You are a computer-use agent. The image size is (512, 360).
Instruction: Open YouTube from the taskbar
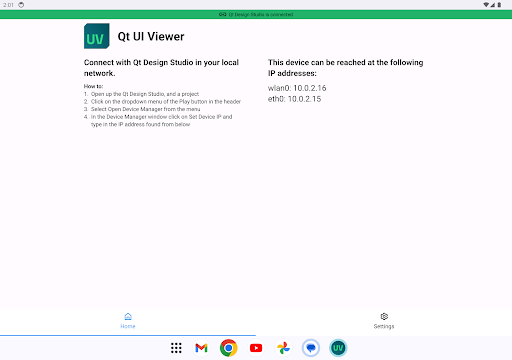coord(256,348)
